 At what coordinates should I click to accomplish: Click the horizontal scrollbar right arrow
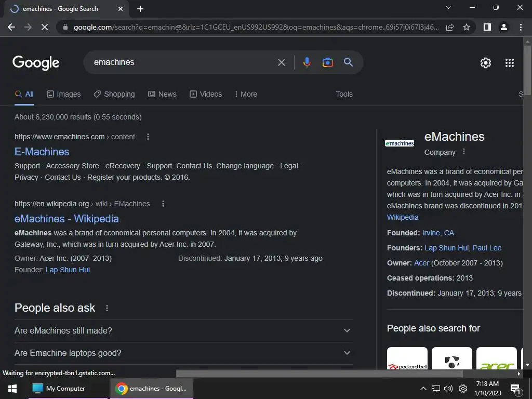click(519, 374)
